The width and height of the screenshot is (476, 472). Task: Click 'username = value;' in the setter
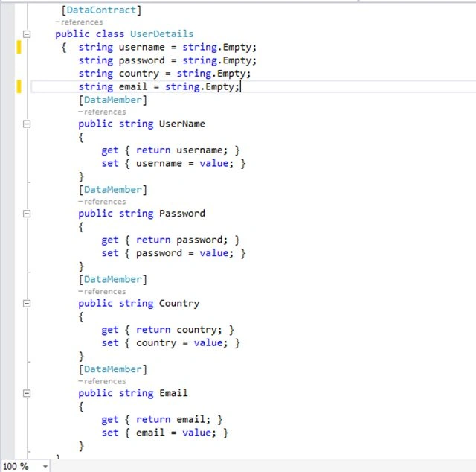[x=185, y=164]
